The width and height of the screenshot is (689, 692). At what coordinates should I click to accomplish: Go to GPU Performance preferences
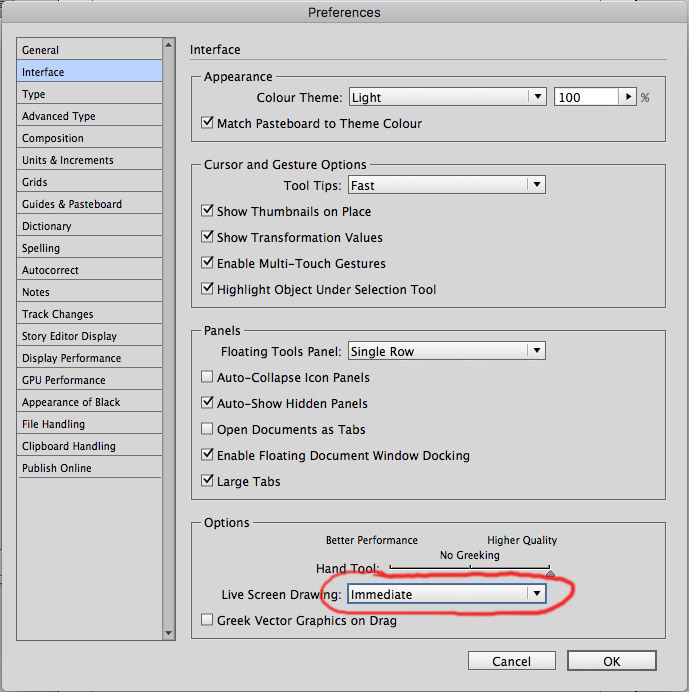pos(90,380)
